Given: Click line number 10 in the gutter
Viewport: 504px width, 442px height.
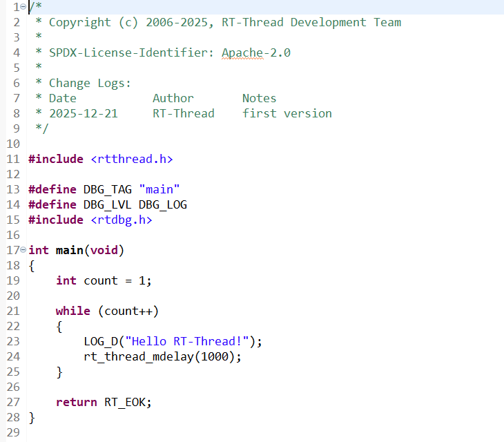Looking at the screenshot, I should (x=13, y=144).
